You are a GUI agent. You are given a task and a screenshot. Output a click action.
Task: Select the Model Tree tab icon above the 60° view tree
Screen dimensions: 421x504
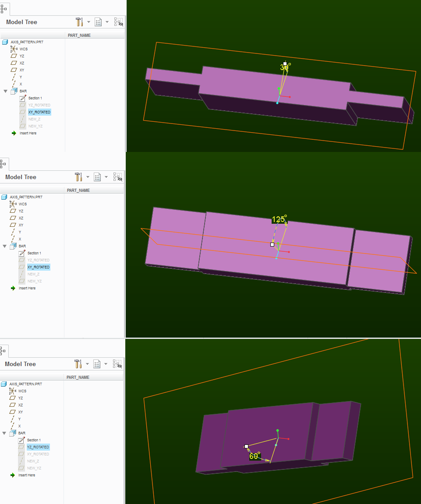(3, 351)
